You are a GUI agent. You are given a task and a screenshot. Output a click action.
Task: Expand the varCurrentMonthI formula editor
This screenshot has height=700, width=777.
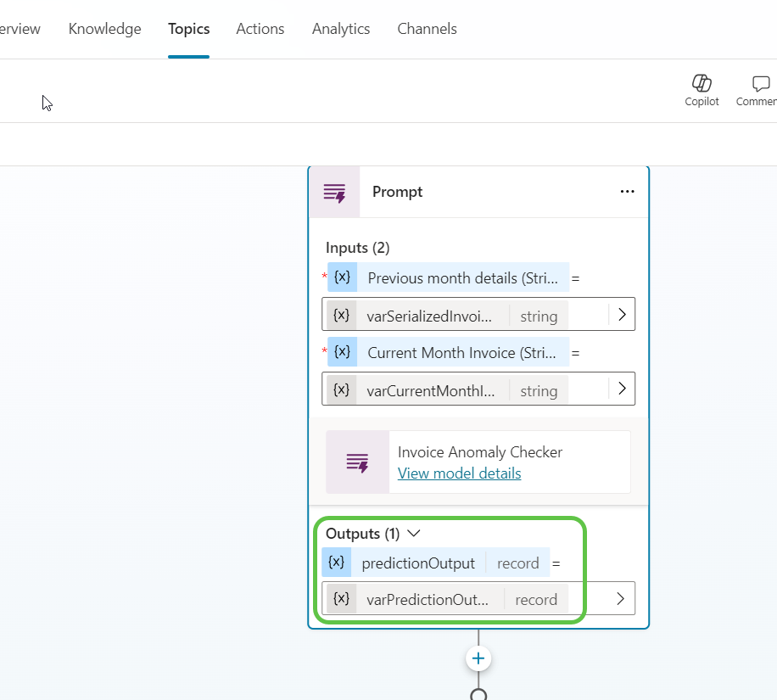[x=622, y=389]
